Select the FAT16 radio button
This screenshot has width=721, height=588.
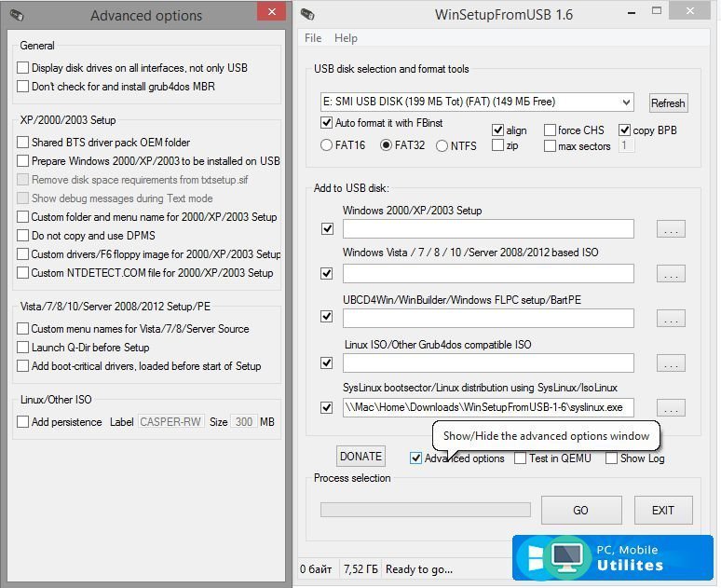click(326, 145)
